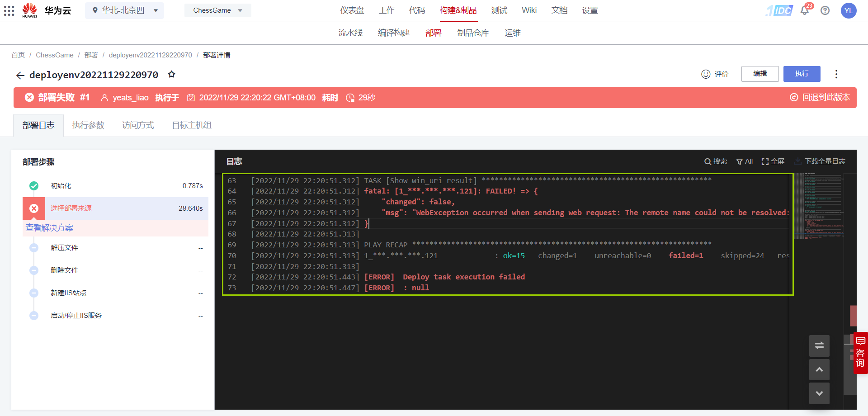Image resolution: width=868 pixels, height=416 pixels.
Task: Switch to 制品仓库 sub-tab
Action: pyautogui.click(x=473, y=33)
